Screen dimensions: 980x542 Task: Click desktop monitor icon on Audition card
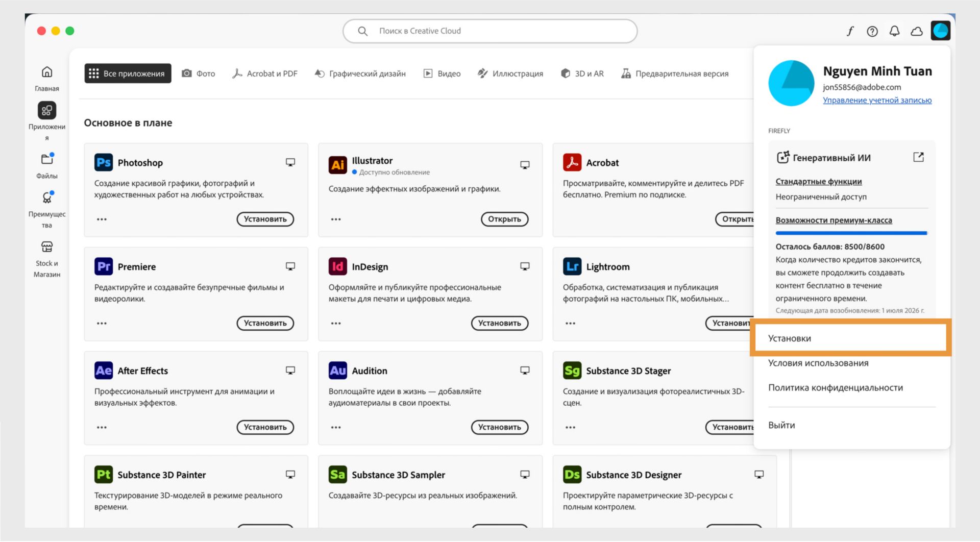(525, 371)
